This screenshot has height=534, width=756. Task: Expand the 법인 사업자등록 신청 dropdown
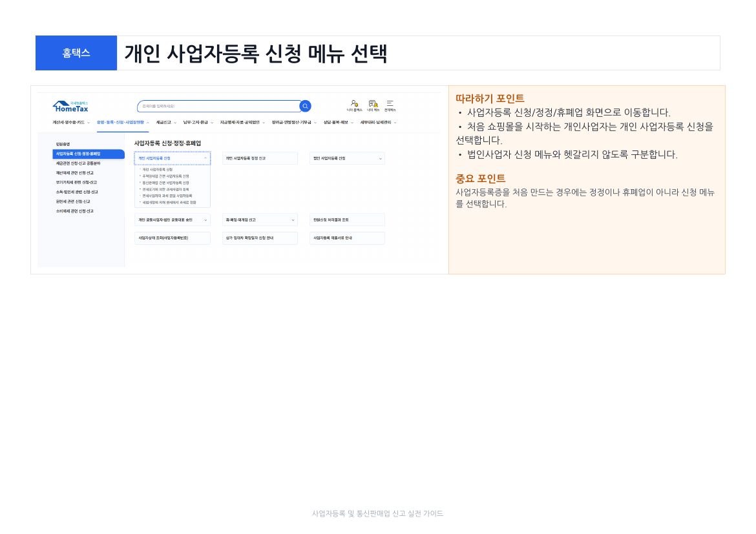click(347, 159)
